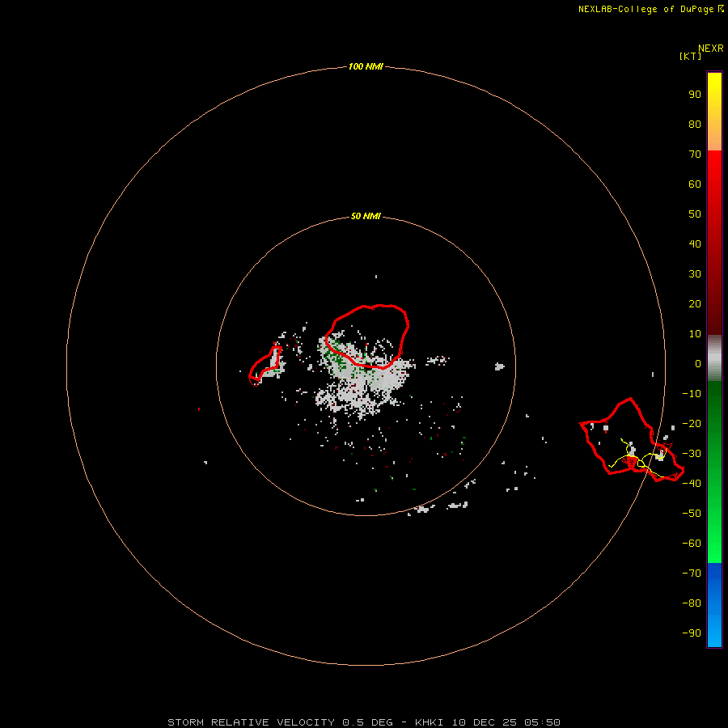Click the -50 scale value
The width and height of the screenshot is (728, 728).
point(692,514)
